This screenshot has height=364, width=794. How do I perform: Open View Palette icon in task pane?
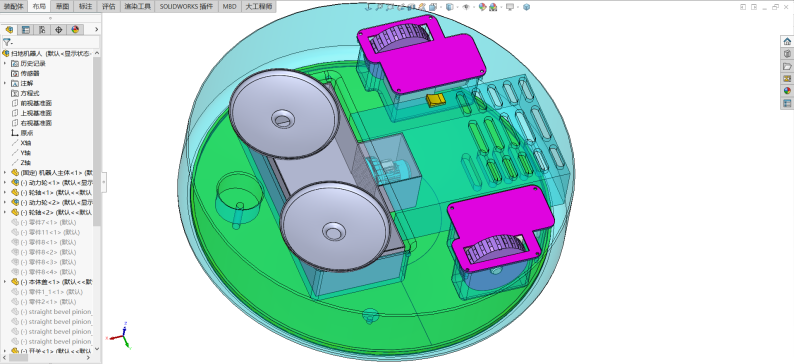coord(787,78)
